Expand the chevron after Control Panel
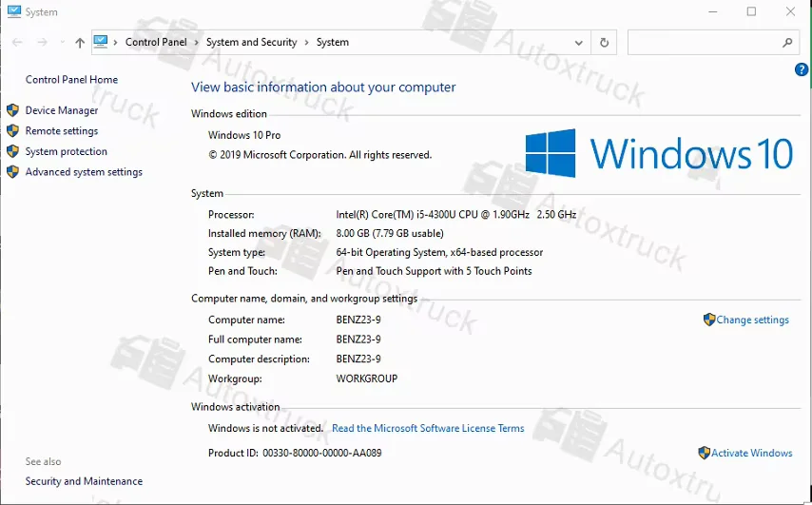 tap(197, 43)
